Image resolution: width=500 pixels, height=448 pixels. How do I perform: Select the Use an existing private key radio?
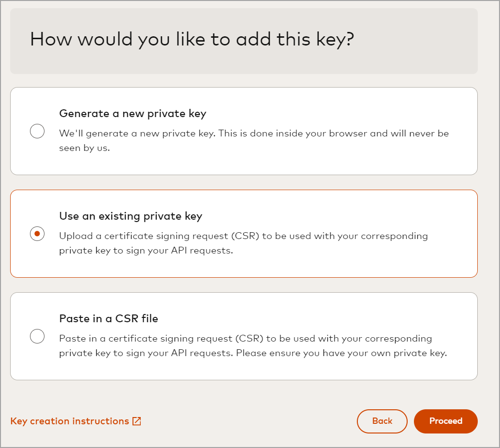point(37,234)
